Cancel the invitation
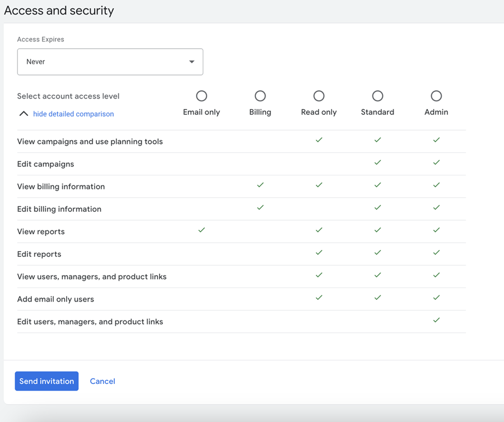 coord(102,381)
